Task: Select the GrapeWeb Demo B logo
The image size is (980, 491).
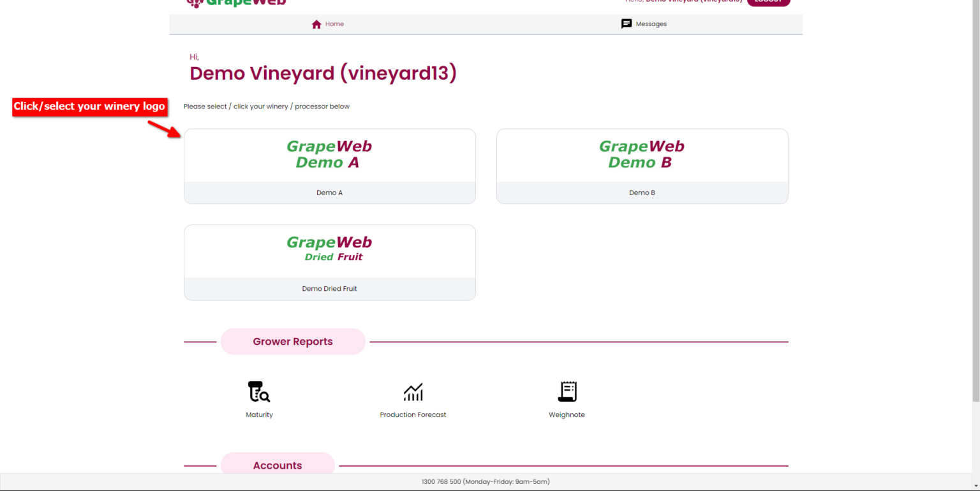Action: [642, 155]
